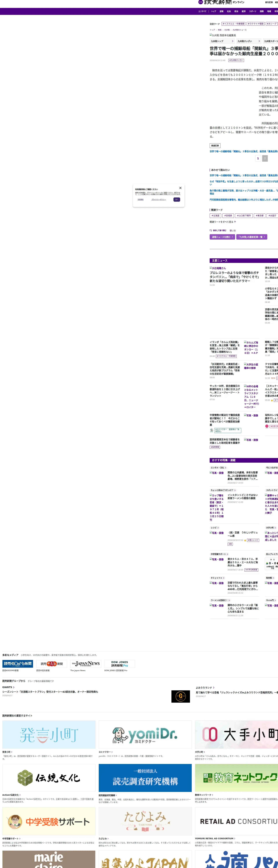Select 速報 in the navigation bar
Viewport: 278px width, 868px height.
click(221, 11)
